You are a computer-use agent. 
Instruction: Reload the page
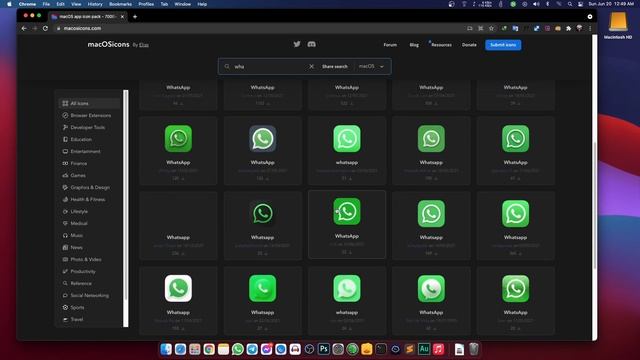45,28
